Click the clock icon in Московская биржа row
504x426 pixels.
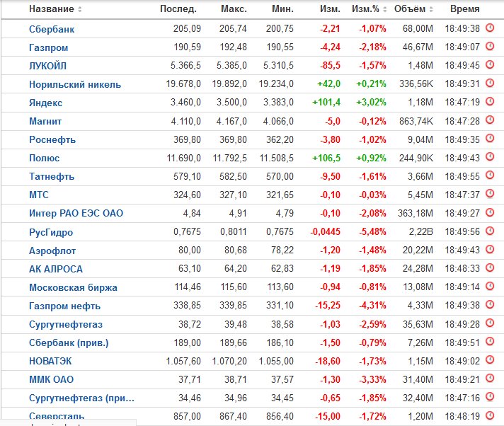point(490,287)
